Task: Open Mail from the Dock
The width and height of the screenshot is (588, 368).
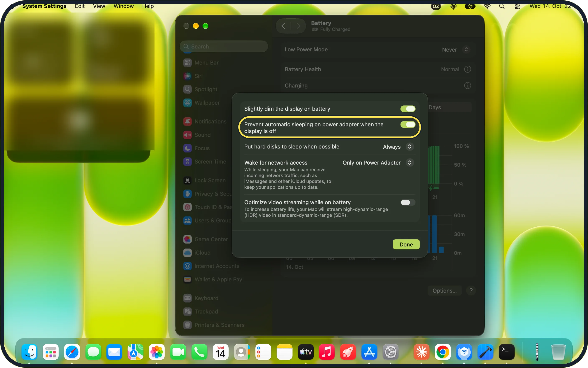Action: pos(114,352)
